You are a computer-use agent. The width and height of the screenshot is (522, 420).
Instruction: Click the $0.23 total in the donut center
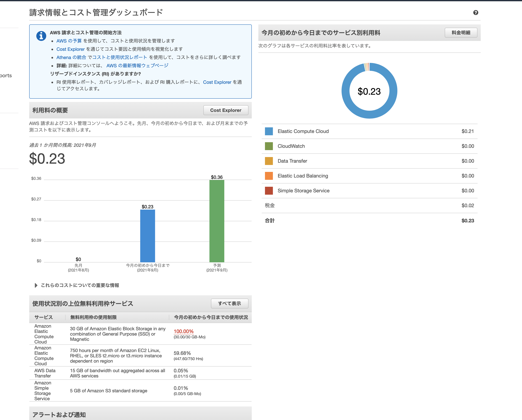pyautogui.click(x=369, y=92)
